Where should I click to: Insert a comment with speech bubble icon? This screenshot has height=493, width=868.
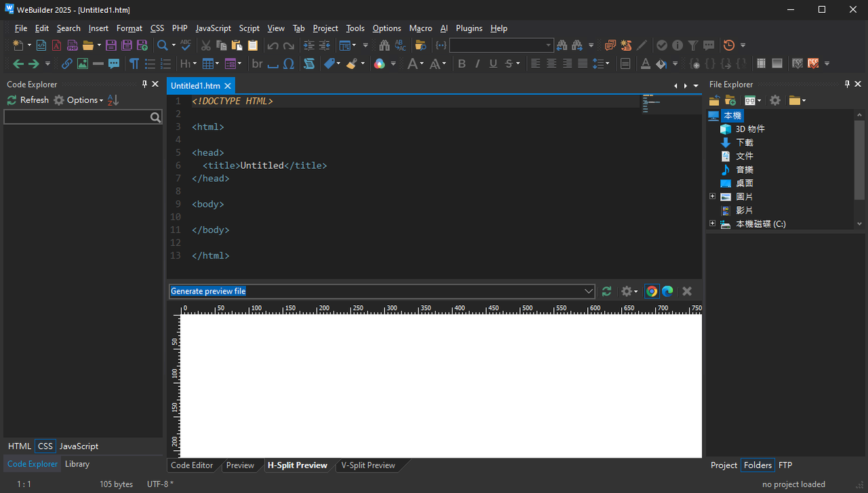click(114, 64)
